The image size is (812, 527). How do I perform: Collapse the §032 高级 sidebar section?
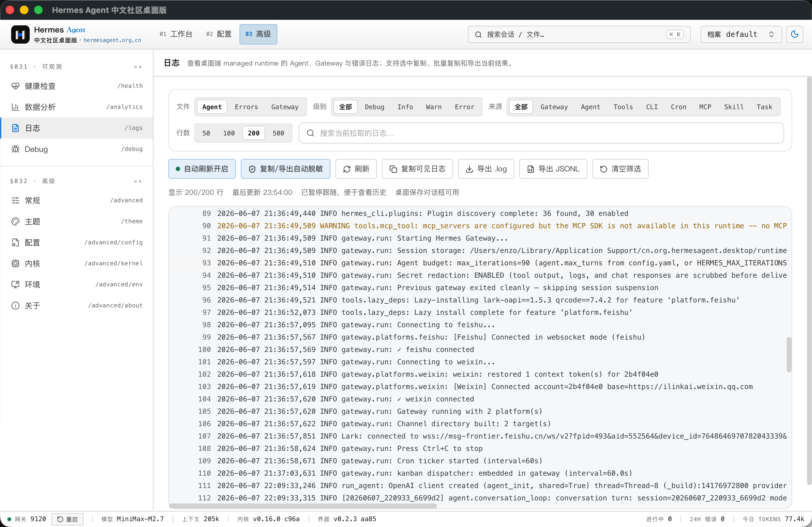(138, 181)
